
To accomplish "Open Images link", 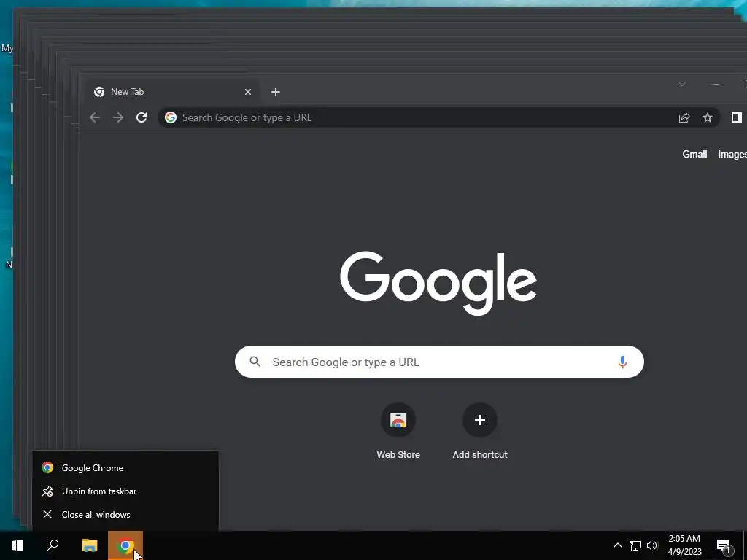I will click(x=732, y=155).
